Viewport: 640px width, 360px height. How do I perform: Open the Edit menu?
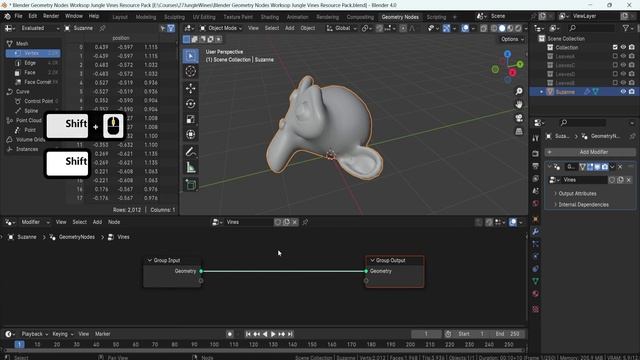coord(33,16)
